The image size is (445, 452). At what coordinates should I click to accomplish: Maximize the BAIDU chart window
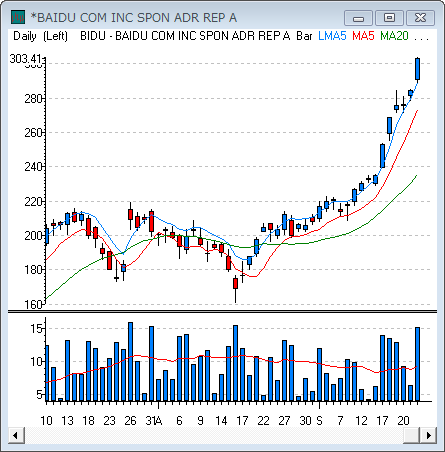[389, 18]
